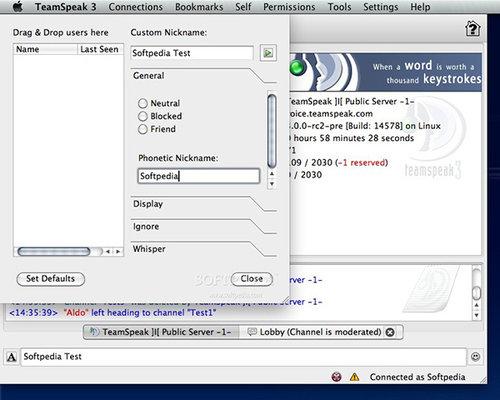This screenshot has width=500, height=400.
Task: Click the Custom Nickname field
Action: (192, 53)
